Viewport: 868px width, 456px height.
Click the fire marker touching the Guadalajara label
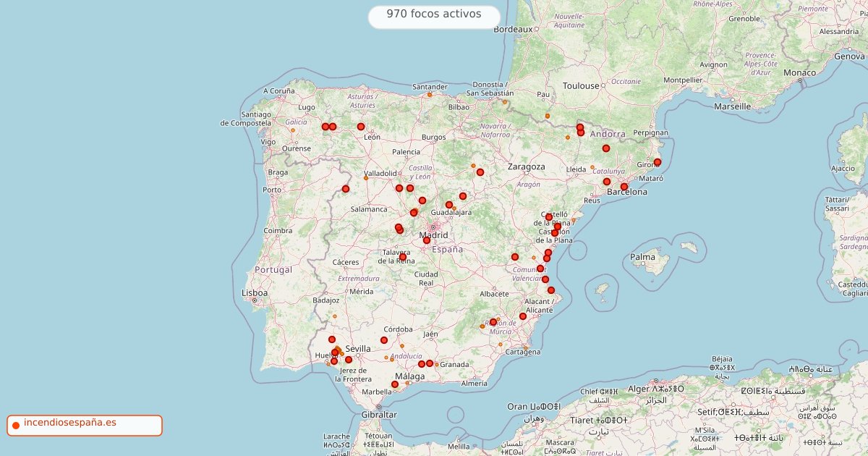449,205
